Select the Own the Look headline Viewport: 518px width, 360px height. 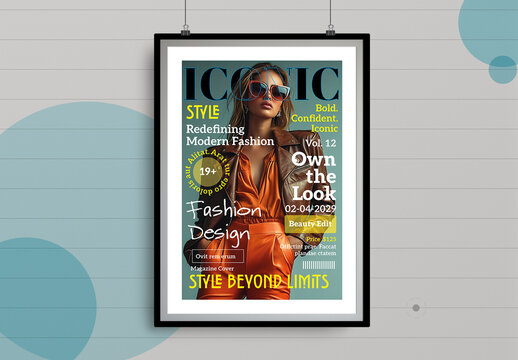point(314,176)
